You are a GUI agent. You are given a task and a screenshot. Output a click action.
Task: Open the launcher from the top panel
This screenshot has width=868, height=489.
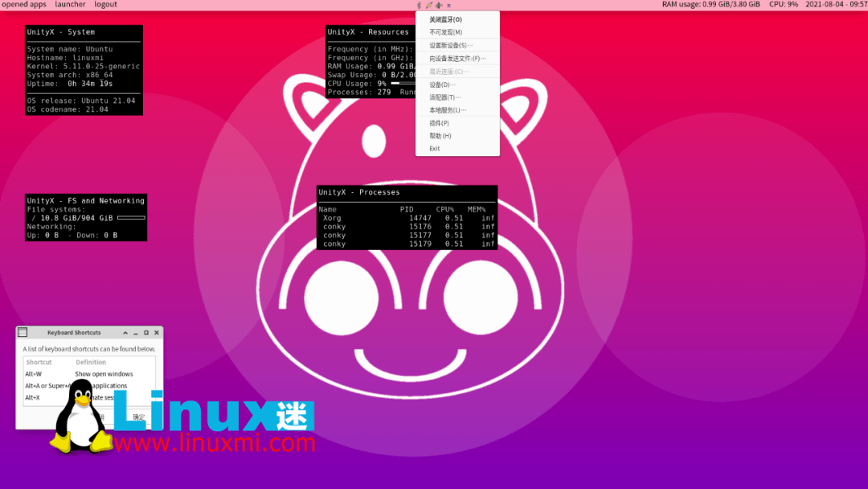coord(70,5)
